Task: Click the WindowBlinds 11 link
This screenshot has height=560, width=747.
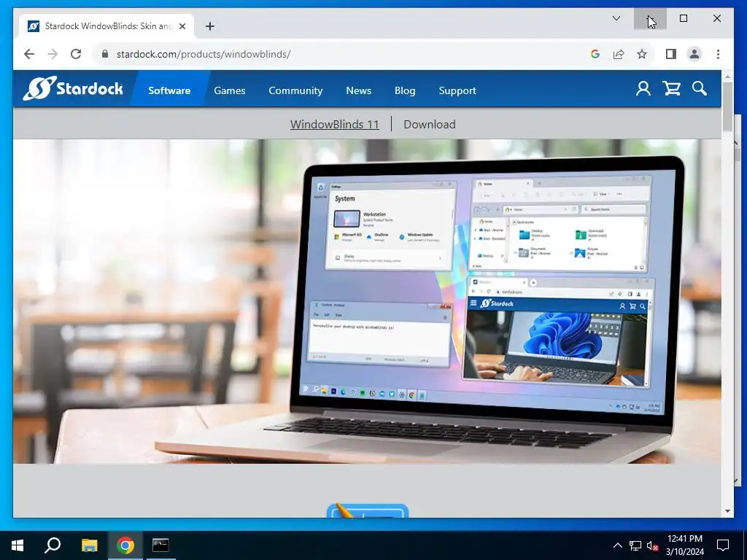Action: tap(334, 124)
